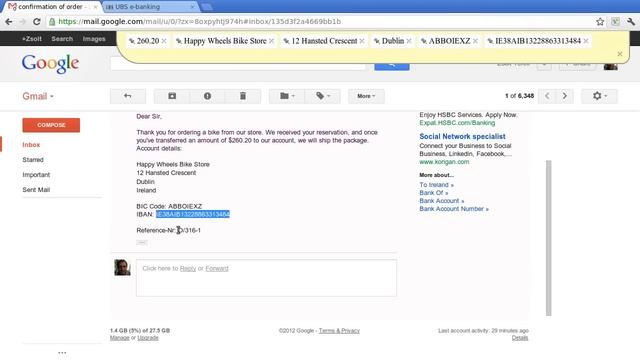Click the browser forward arrow

tap(22, 22)
